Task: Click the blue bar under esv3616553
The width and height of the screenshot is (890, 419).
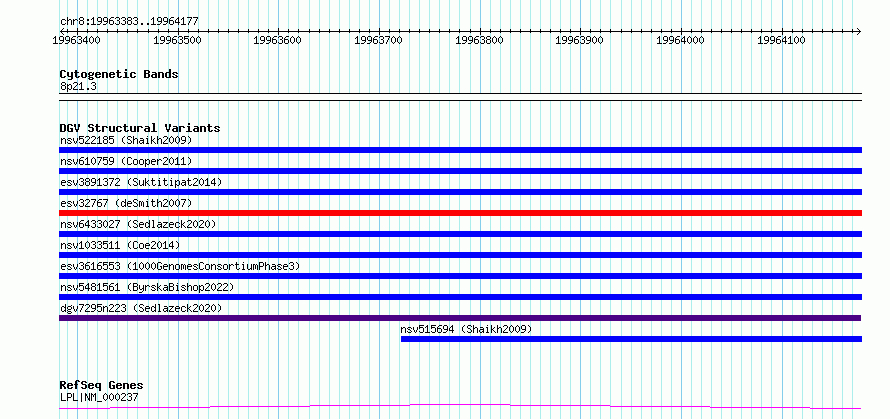Action: point(460,276)
